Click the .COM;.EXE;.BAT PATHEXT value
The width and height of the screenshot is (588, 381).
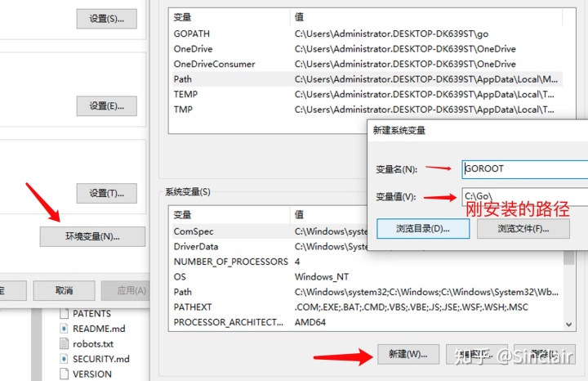coord(412,307)
